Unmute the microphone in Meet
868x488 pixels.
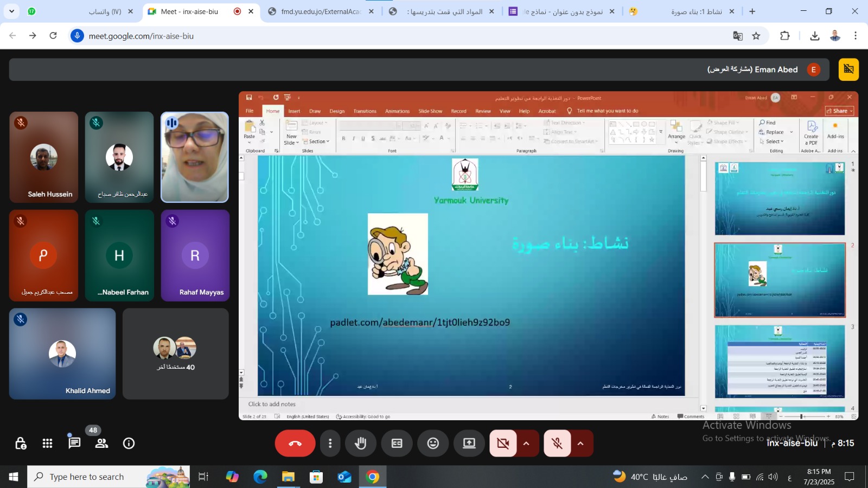pos(557,444)
